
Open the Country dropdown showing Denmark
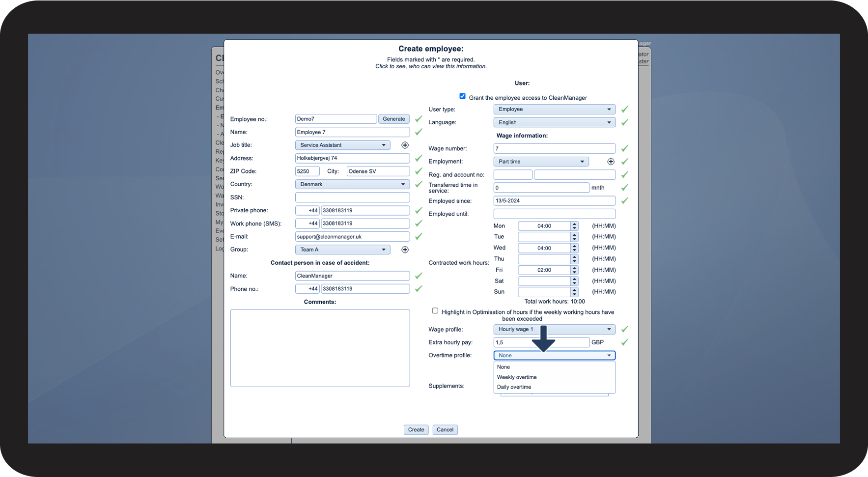tap(352, 184)
